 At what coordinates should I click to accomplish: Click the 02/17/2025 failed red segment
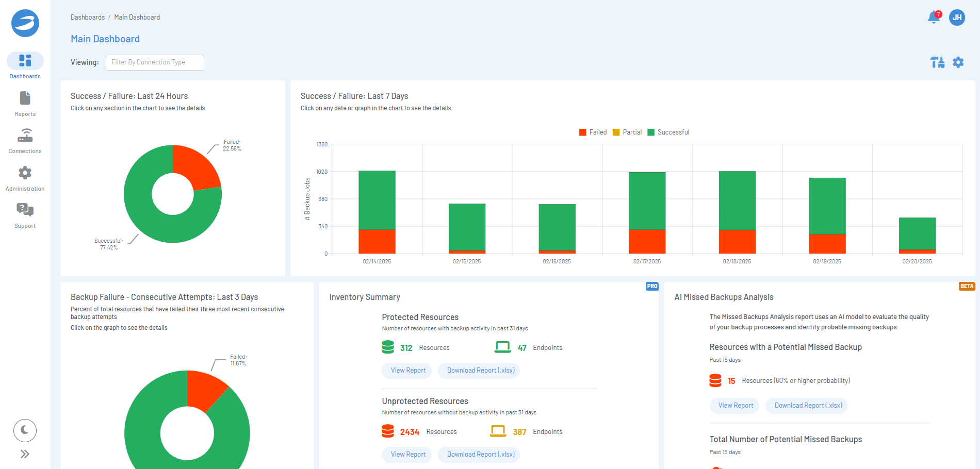[x=647, y=241]
